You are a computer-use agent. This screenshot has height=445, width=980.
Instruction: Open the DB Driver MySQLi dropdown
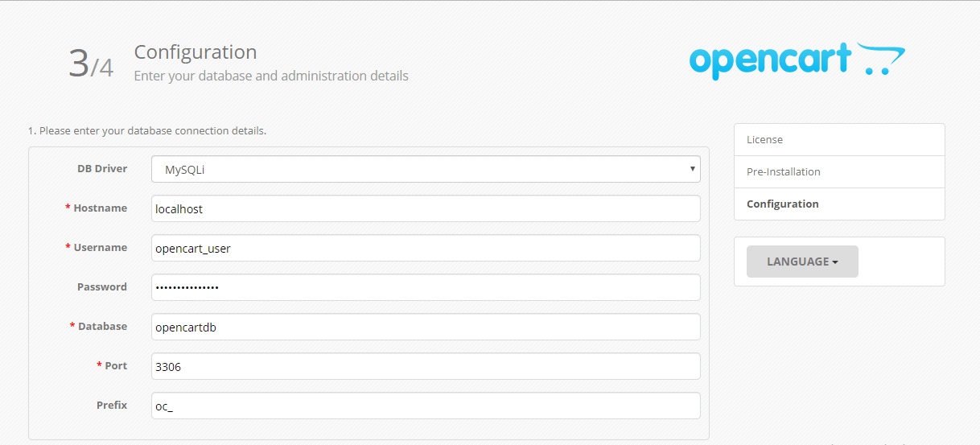point(426,169)
